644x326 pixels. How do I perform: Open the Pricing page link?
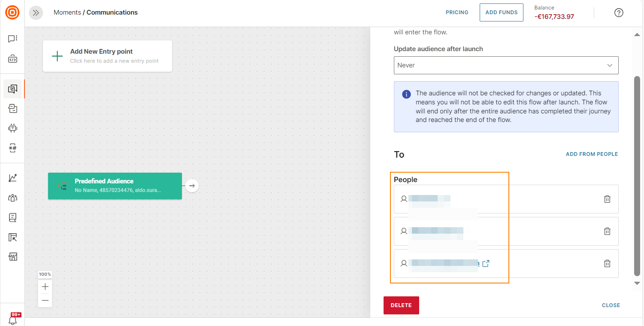457,12
